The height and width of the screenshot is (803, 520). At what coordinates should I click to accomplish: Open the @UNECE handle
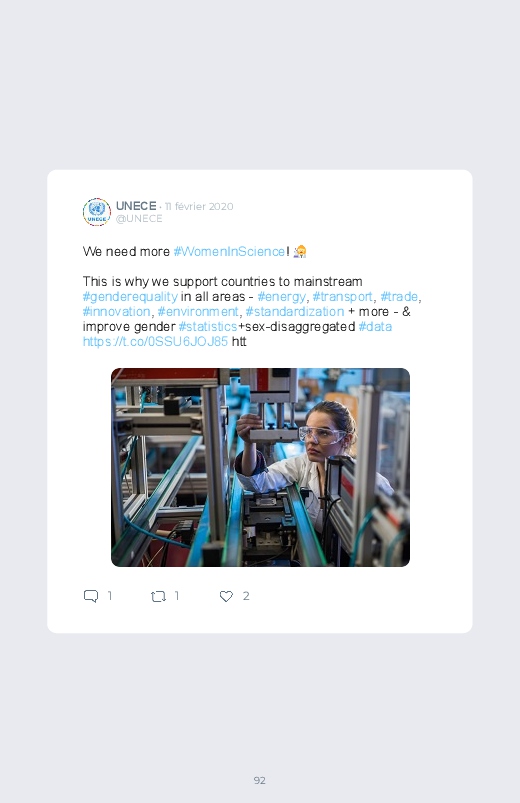(x=139, y=219)
